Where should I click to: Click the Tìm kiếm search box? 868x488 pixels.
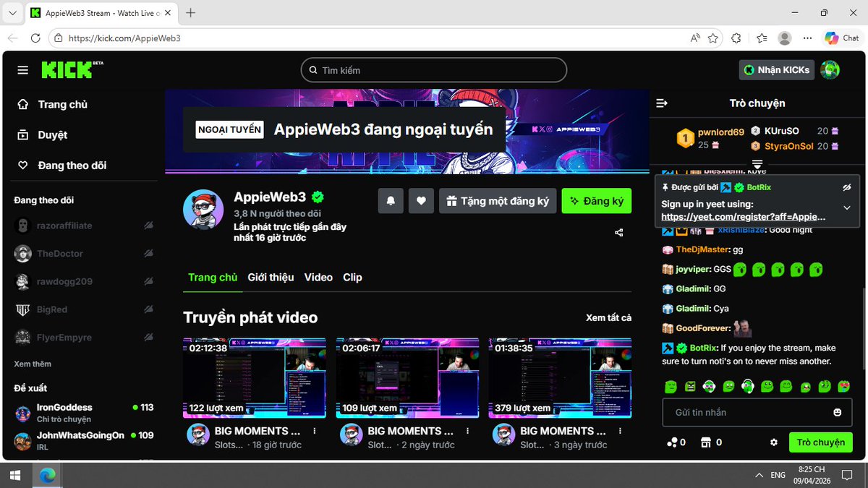point(434,70)
